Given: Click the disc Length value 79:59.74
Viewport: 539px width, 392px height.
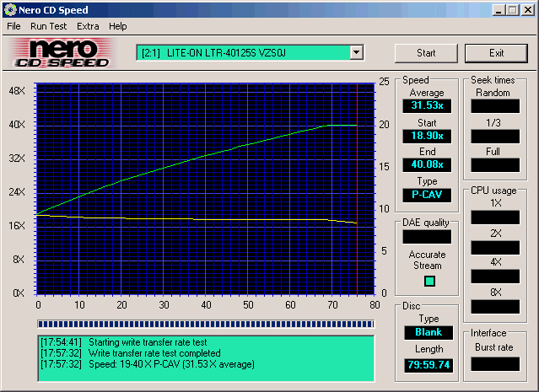Looking at the screenshot, I should pos(429,365).
